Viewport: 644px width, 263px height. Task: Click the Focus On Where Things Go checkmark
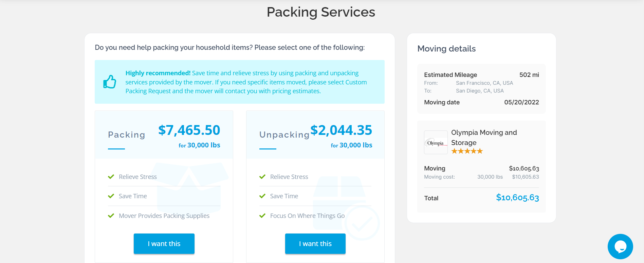click(262, 216)
